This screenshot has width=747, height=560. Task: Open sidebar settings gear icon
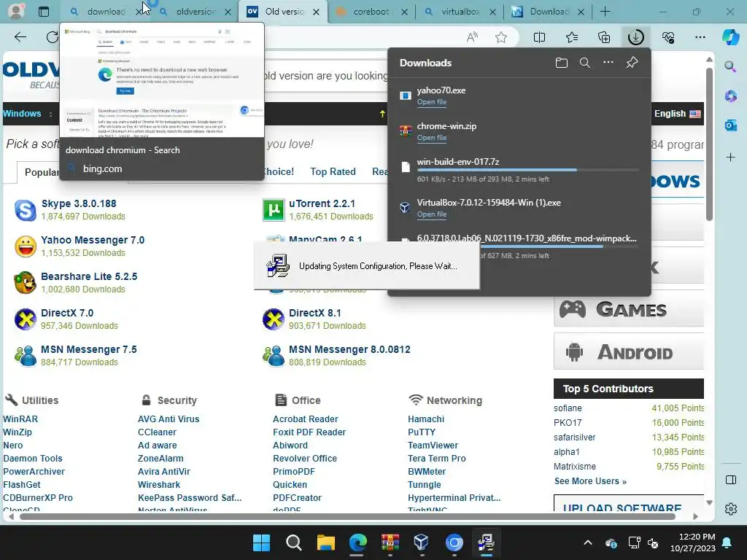point(730,509)
